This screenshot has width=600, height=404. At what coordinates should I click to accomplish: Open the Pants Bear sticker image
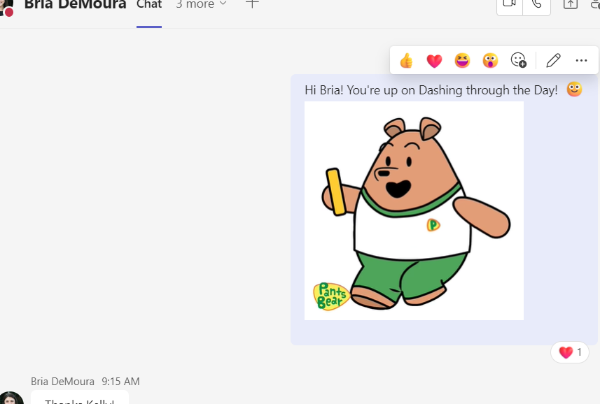(x=414, y=210)
